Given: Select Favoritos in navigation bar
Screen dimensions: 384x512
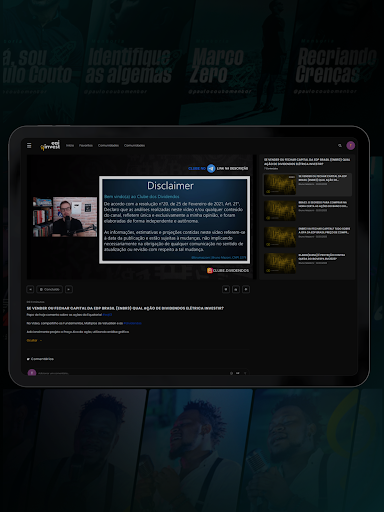Looking at the screenshot, I should pos(86,146).
